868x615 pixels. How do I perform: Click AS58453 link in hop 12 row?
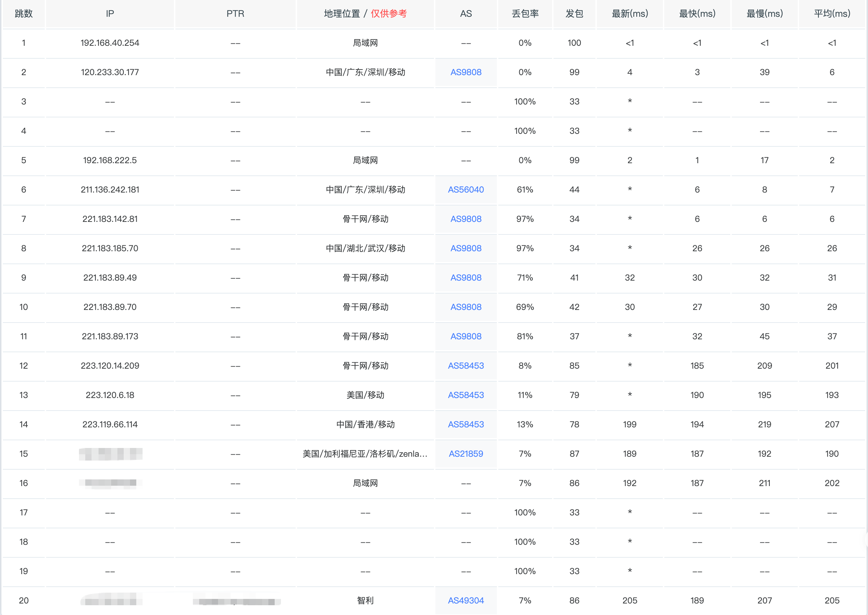(466, 366)
